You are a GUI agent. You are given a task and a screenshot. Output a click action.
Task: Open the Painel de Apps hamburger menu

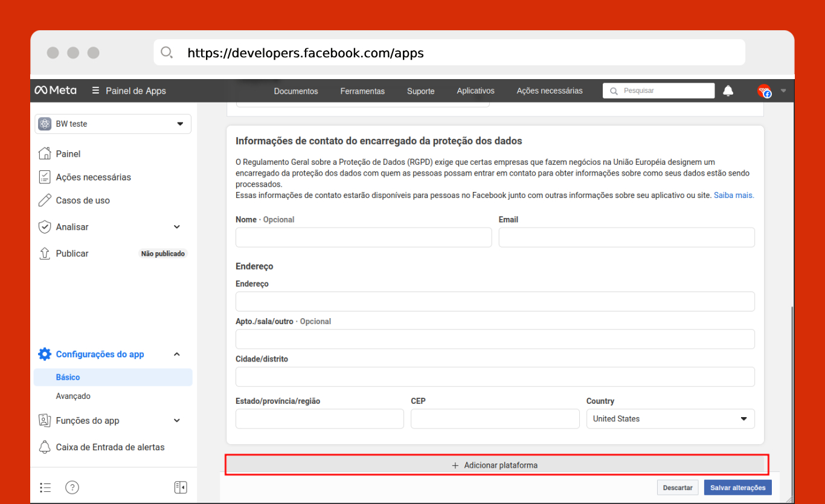[95, 91]
